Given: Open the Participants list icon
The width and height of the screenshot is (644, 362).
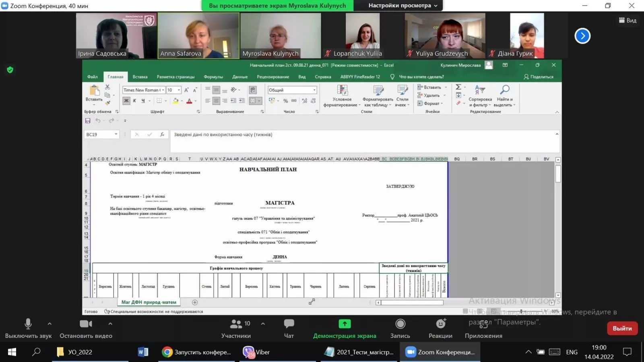Looking at the screenshot, I should pyautogui.click(x=236, y=324).
